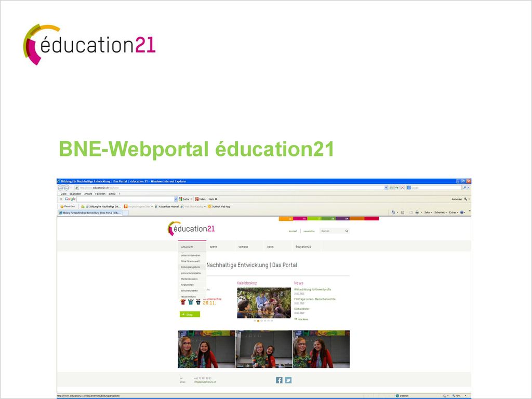
Task: Click the éducation21 logo on the webpage
Action: pyautogui.click(x=191, y=229)
